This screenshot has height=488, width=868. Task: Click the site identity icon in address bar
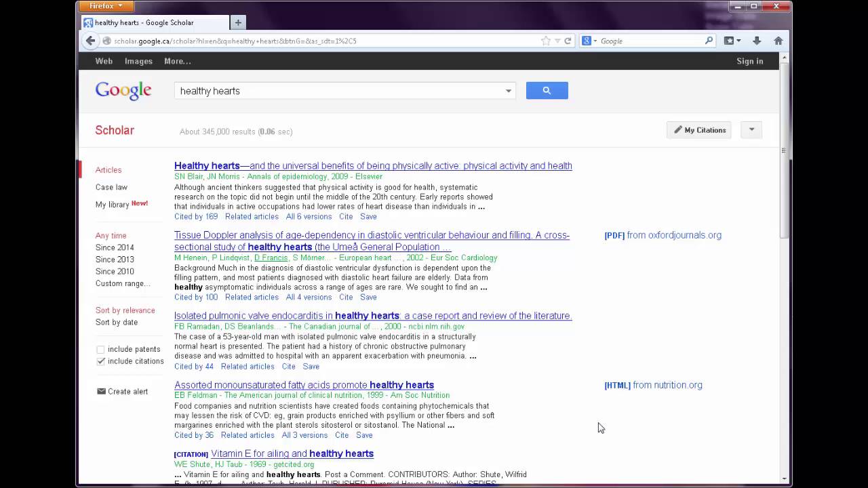(106, 41)
